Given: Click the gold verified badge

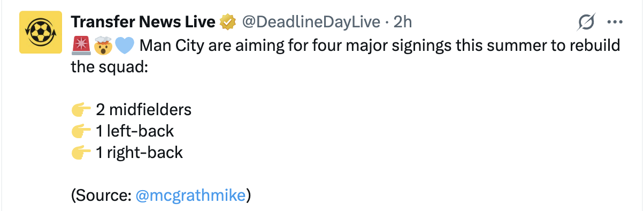Looking at the screenshot, I should click(228, 22).
